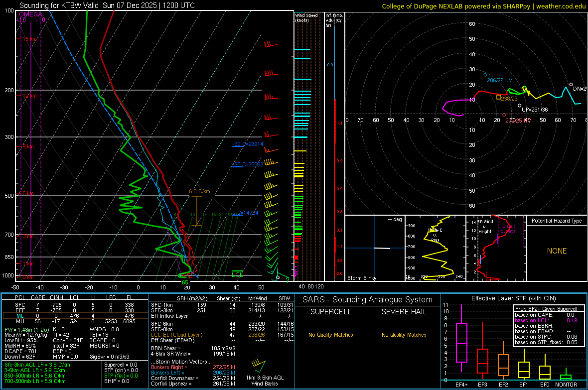Click the '-20 C=25382'' level label

(x=248, y=164)
